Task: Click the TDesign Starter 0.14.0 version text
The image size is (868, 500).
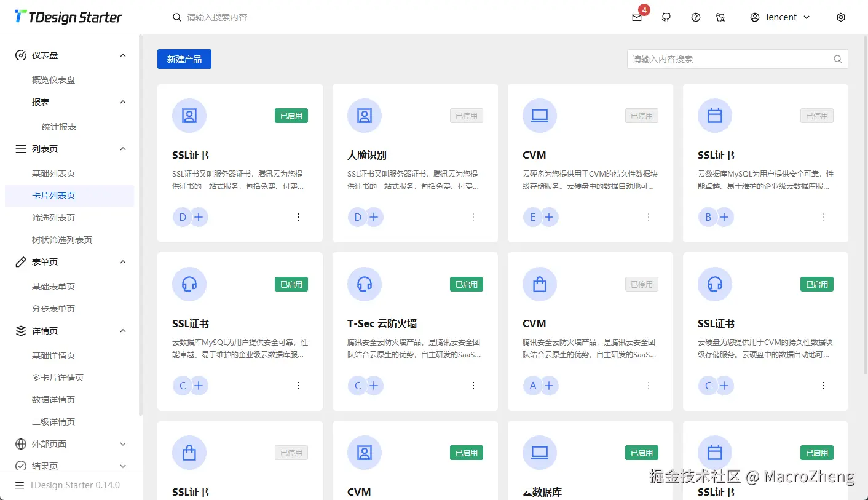Action: [x=75, y=485]
